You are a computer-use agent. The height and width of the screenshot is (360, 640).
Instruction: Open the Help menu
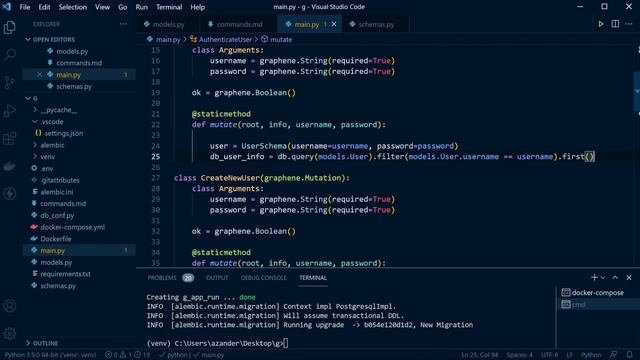pyautogui.click(x=198, y=7)
